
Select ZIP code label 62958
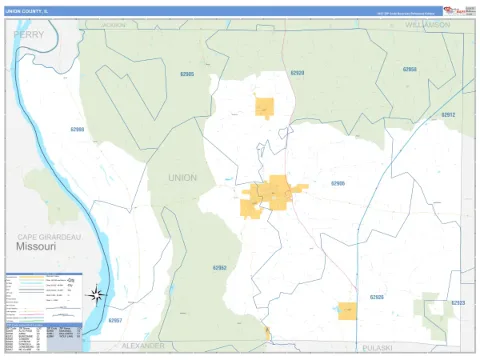click(x=410, y=69)
